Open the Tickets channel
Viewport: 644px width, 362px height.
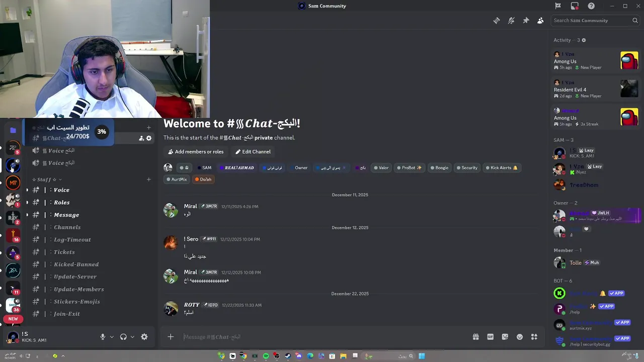[91, 252]
